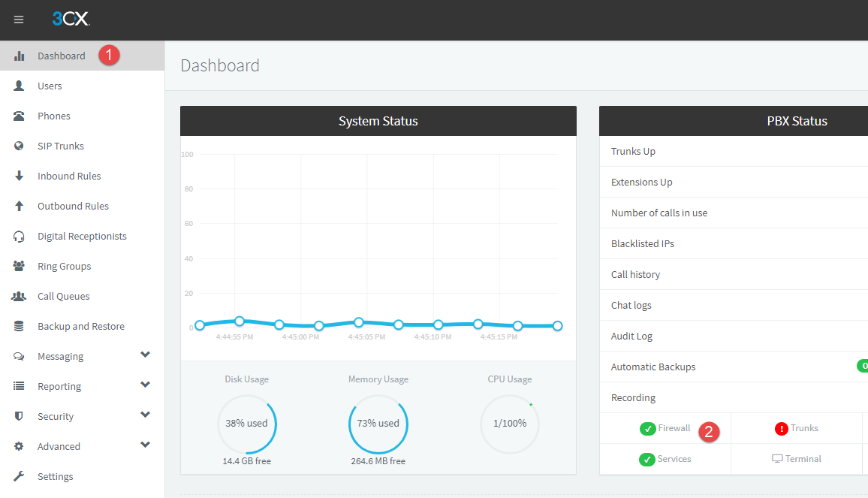Image resolution: width=868 pixels, height=498 pixels.
Task: Open the Users menu item
Action: tap(82, 86)
